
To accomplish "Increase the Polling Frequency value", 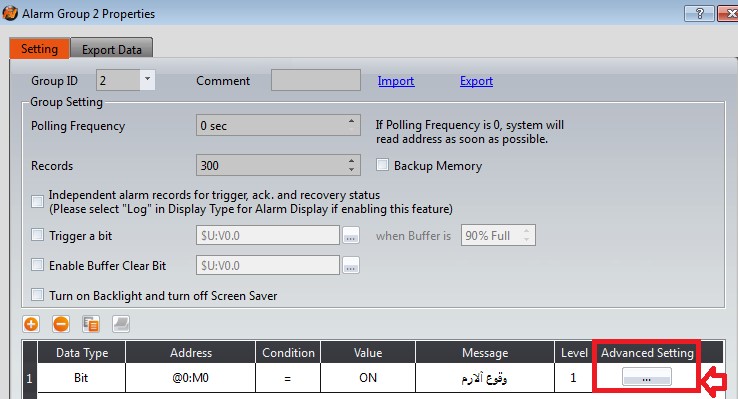I will (351, 121).
